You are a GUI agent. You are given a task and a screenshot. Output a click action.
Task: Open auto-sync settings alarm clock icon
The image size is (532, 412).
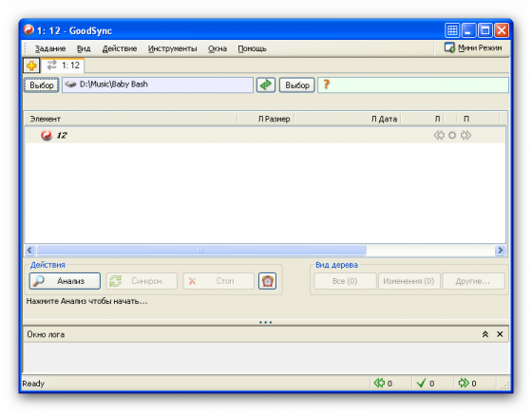pos(267,281)
